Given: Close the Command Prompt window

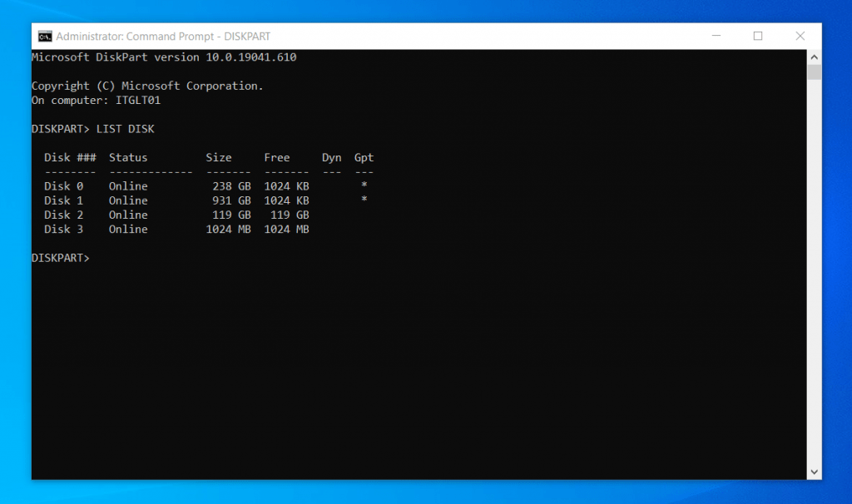Looking at the screenshot, I should 800,36.
